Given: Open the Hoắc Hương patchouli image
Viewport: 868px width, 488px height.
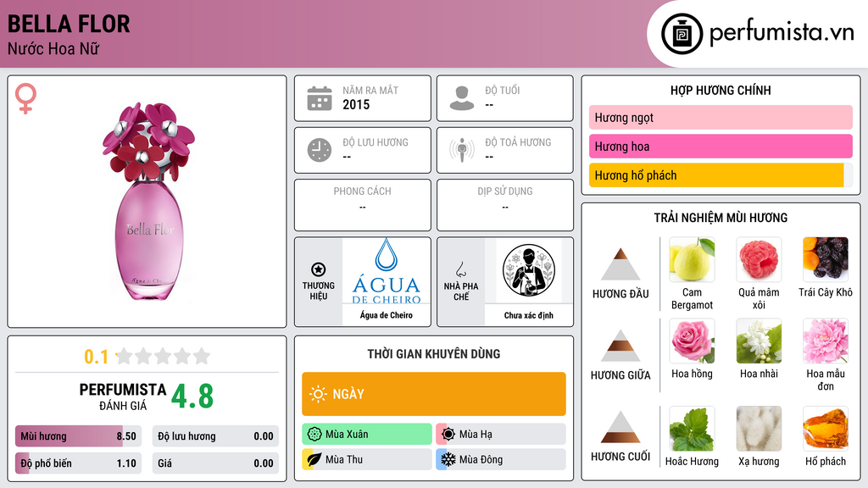Looking at the screenshot, I should (x=692, y=429).
